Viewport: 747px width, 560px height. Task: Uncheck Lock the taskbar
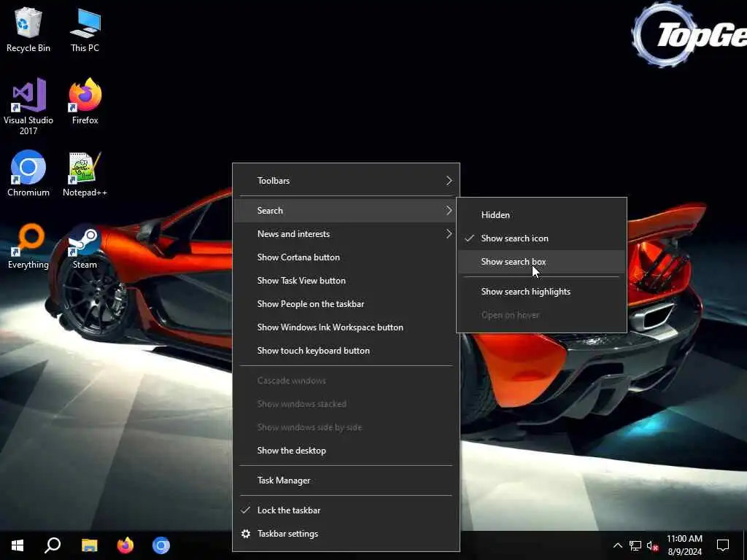346,510
